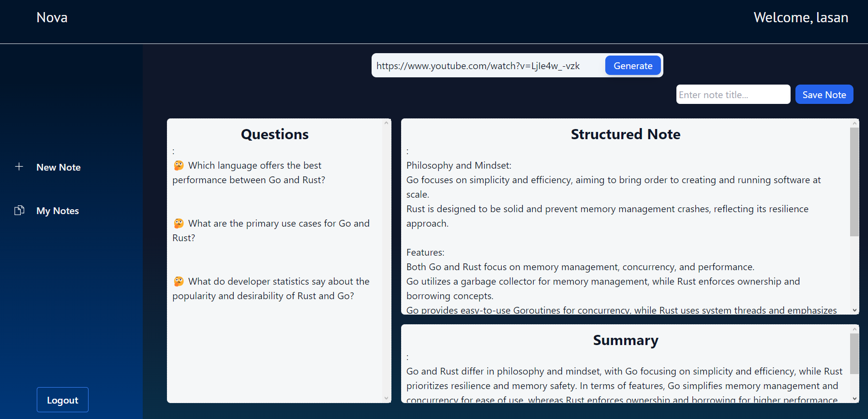Open the New Note menu item
868x419 pixels.
pos(58,167)
